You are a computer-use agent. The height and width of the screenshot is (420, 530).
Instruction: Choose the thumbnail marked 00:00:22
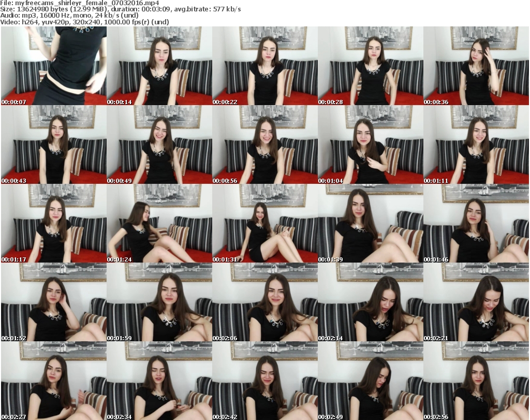[265, 66]
